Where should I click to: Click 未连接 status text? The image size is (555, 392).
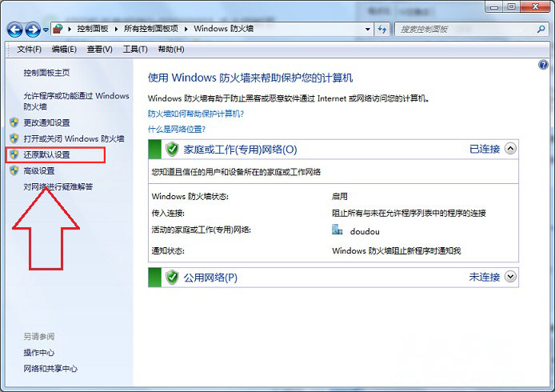[x=485, y=277]
